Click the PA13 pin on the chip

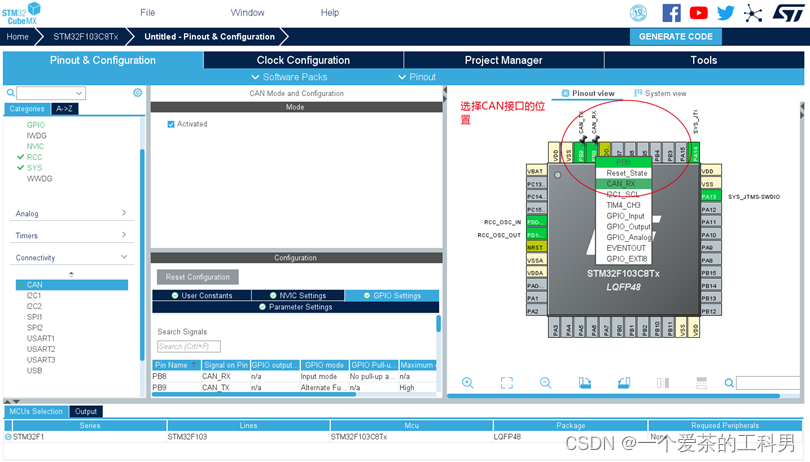pos(711,196)
